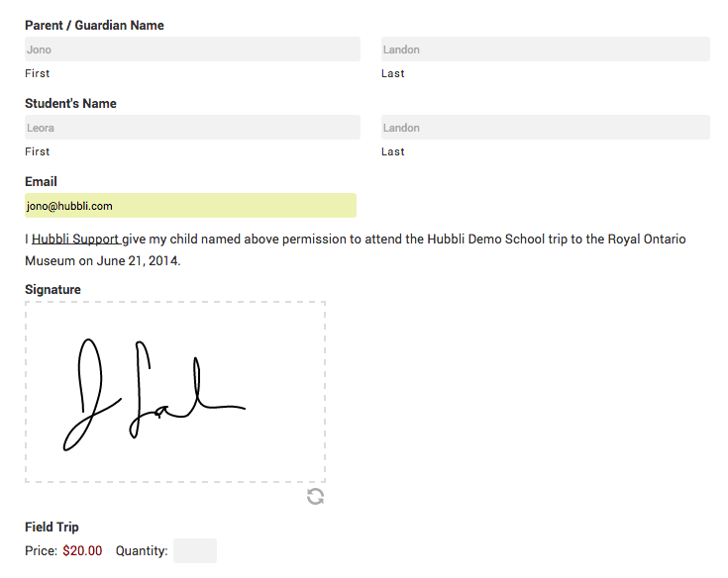Click the Field Trip Quantity input box
The height and width of the screenshot is (578, 728).
coord(195,550)
